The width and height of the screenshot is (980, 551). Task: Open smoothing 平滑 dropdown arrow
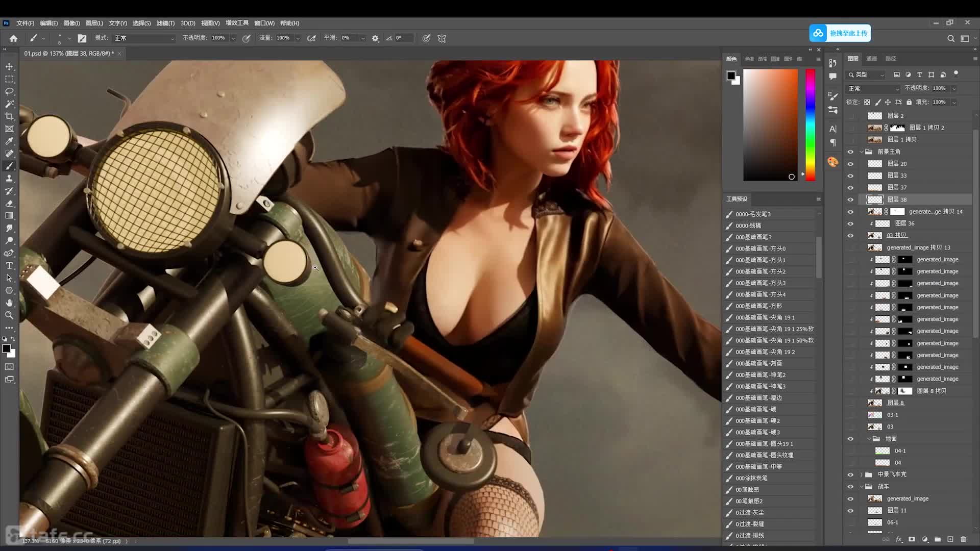pos(363,38)
